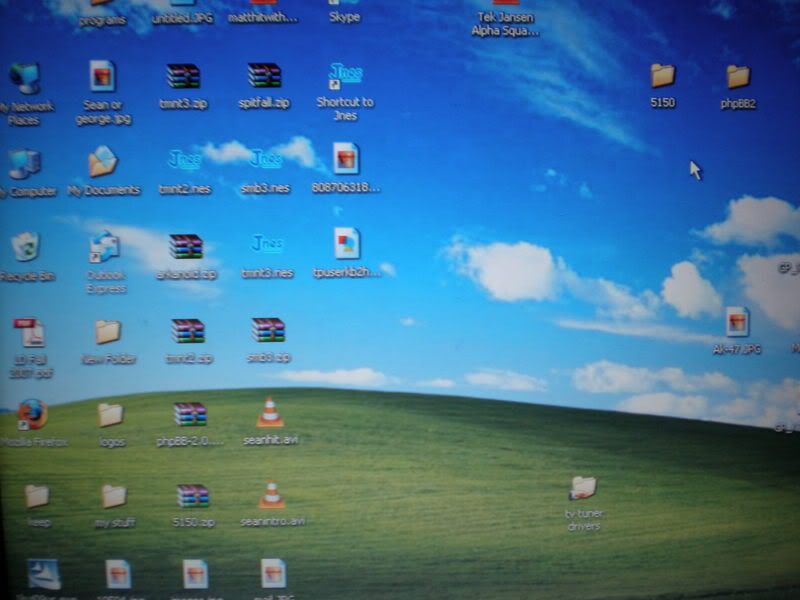Select the My Network Places icon
The width and height of the screenshot is (800, 600).
(24, 79)
